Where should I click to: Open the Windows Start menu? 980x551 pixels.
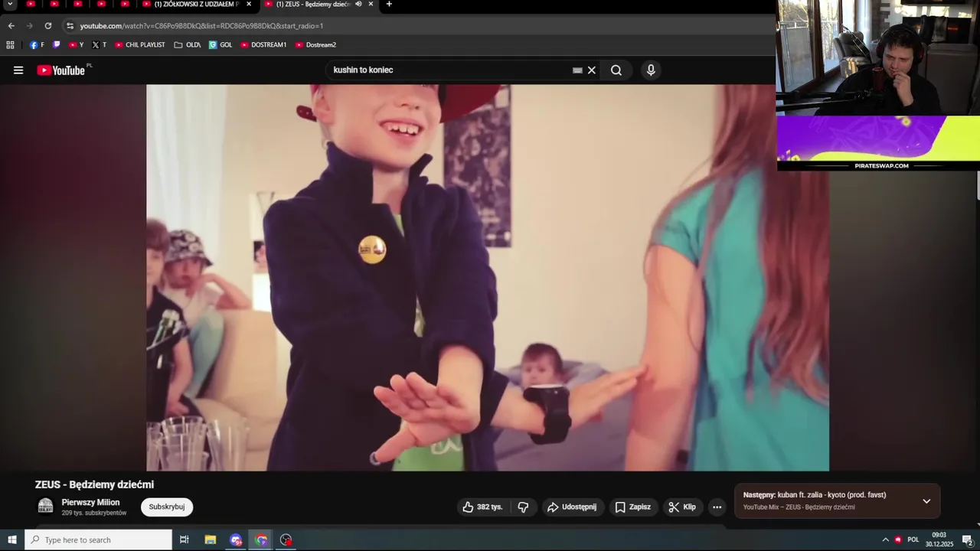(x=11, y=540)
